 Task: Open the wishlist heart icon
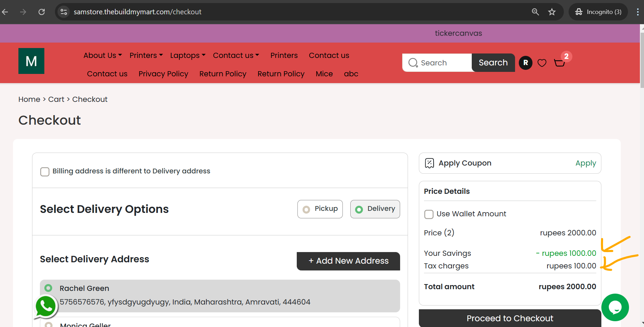tap(542, 63)
